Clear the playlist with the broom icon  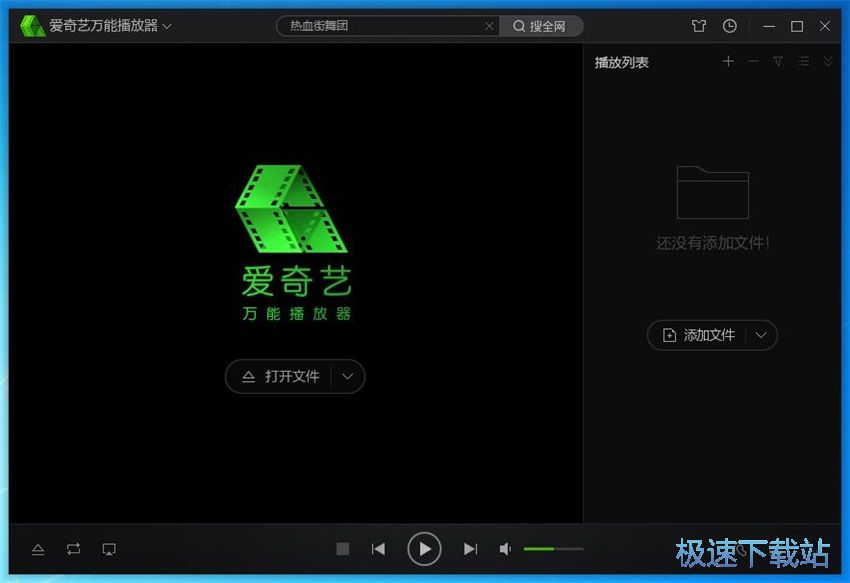(x=778, y=61)
